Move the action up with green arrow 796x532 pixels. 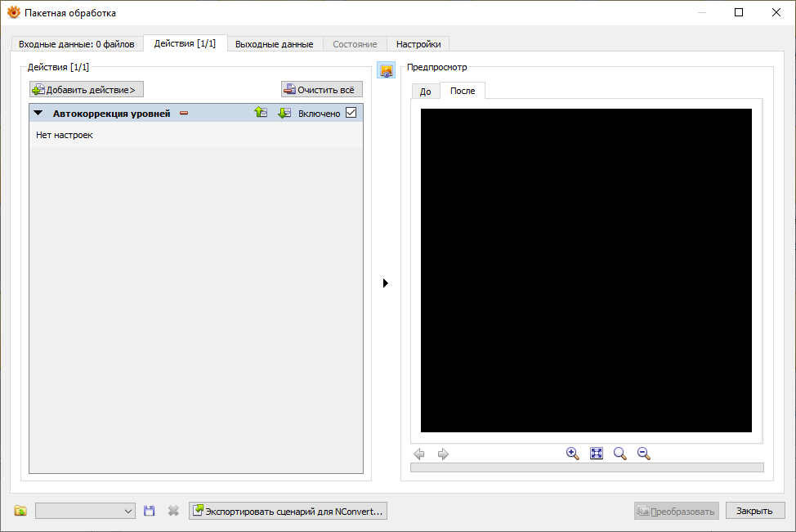(261, 113)
